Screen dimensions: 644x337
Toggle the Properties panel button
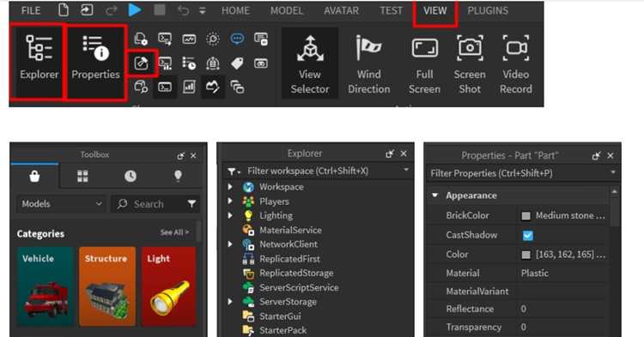pyautogui.click(x=95, y=62)
